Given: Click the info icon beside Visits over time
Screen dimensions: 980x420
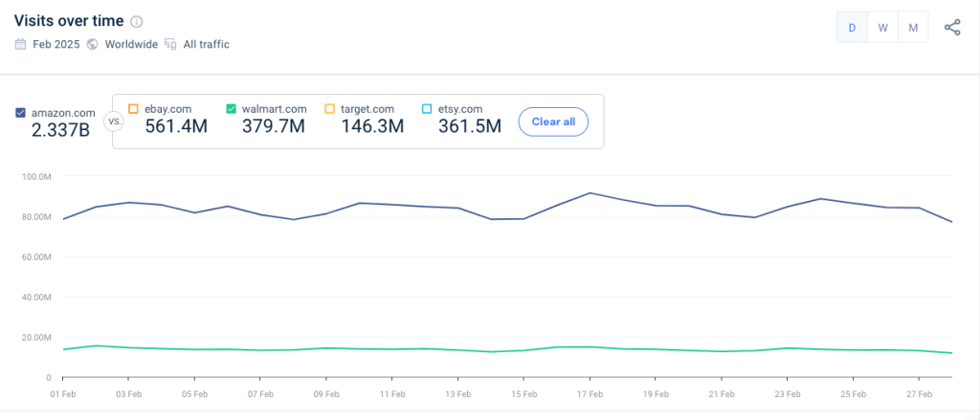Looking at the screenshot, I should pyautogui.click(x=137, y=22).
